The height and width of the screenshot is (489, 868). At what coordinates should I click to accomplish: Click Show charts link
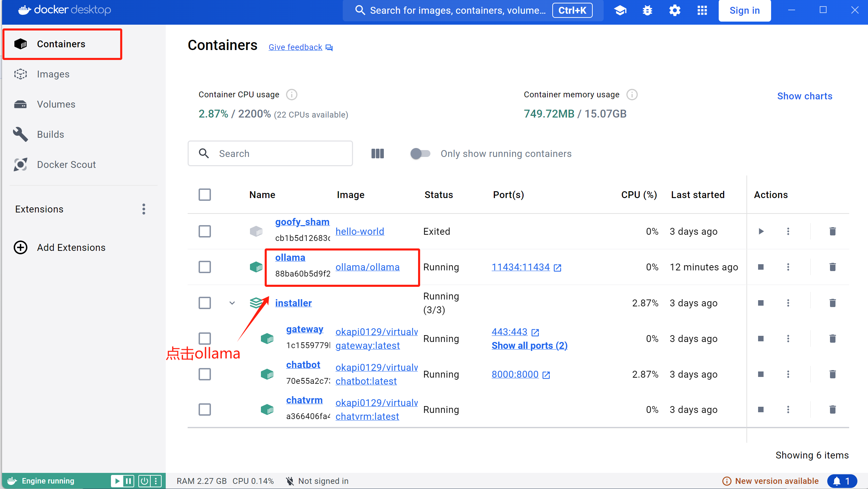tap(805, 96)
